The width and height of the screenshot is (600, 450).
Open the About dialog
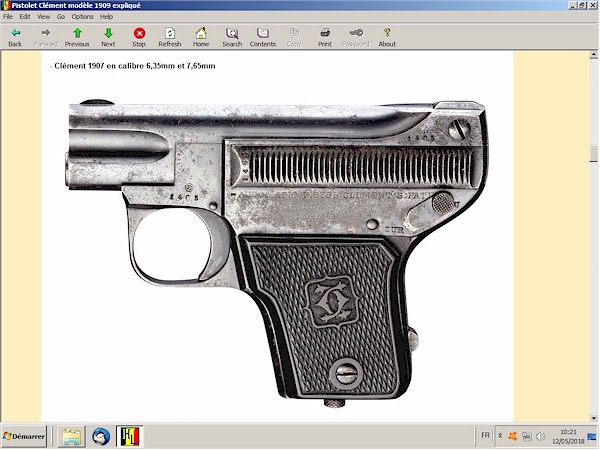387,38
